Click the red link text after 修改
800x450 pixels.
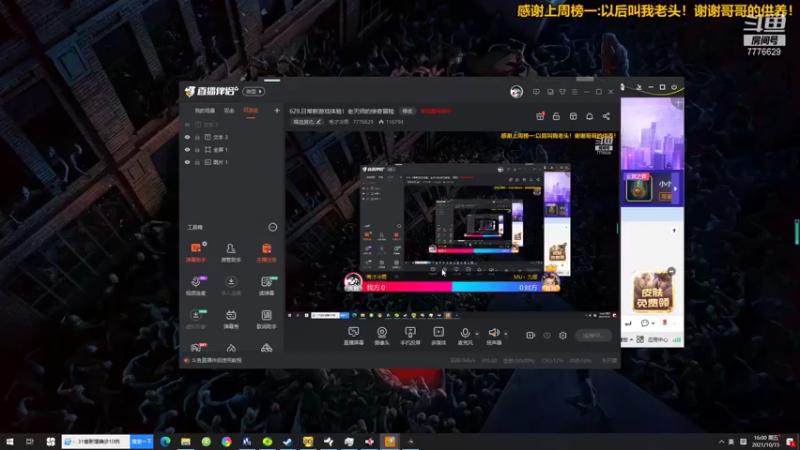click(x=436, y=111)
